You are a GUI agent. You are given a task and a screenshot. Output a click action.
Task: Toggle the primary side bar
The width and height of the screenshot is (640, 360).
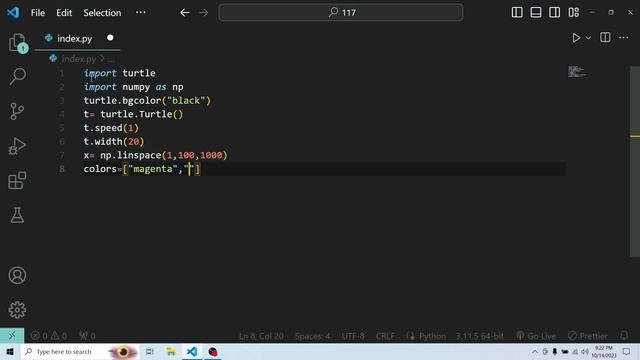(517, 12)
